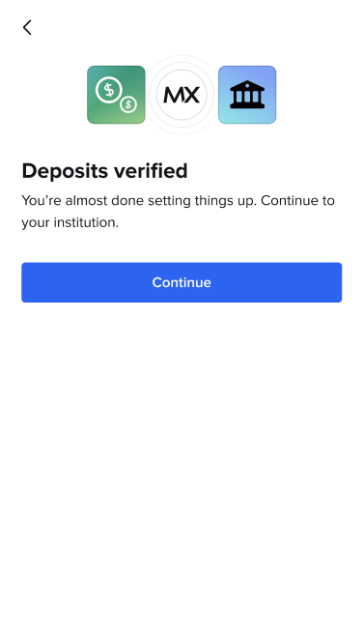Click the blue Continue button
This screenshot has height=638, width=364.
point(182,282)
